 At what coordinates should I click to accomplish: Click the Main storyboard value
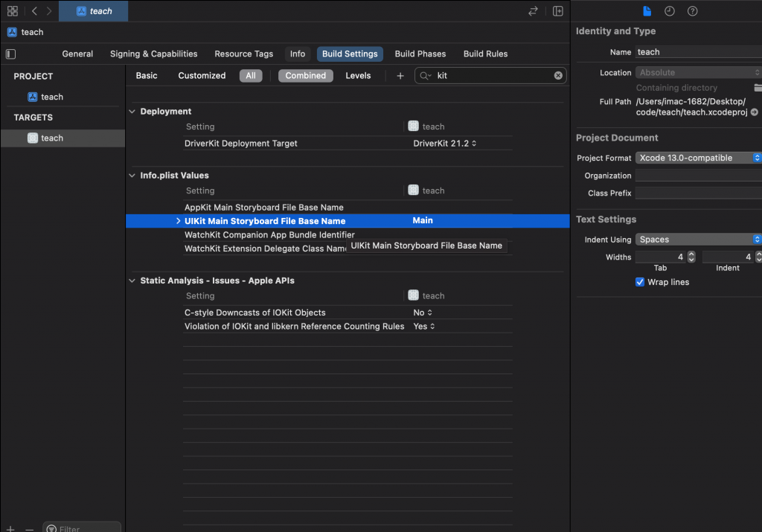pyautogui.click(x=423, y=220)
